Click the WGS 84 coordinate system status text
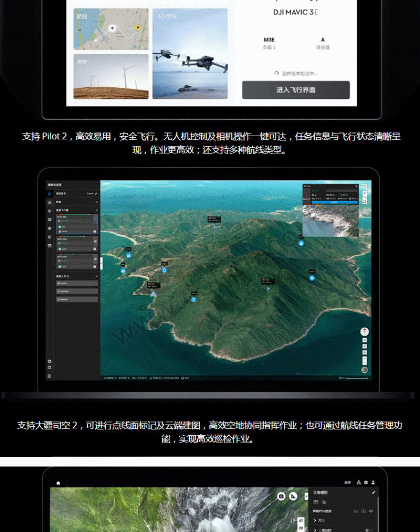 [x=165, y=378]
